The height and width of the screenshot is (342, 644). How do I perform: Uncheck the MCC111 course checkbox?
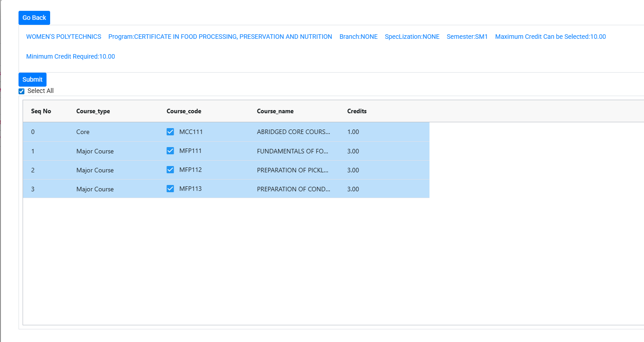click(x=170, y=132)
